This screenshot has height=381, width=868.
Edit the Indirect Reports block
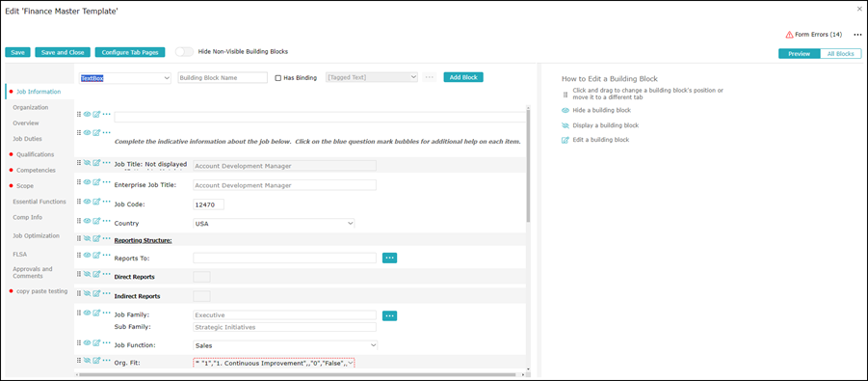click(96, 293)
